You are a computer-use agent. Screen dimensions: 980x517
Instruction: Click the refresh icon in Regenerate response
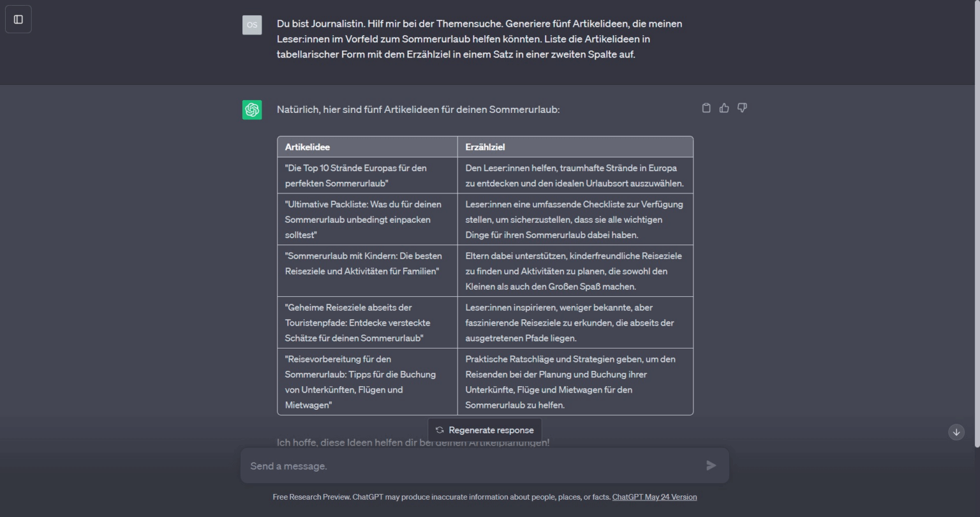coord(440,430)
